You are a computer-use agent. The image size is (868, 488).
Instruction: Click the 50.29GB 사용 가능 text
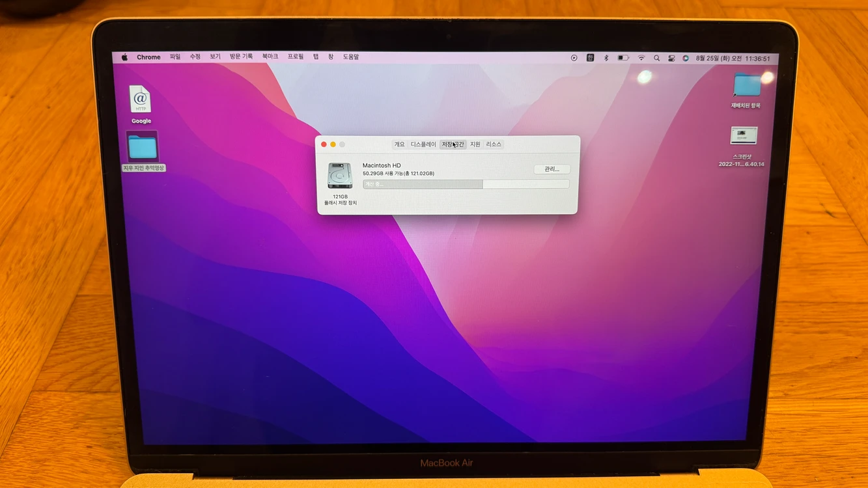[399, 174]
